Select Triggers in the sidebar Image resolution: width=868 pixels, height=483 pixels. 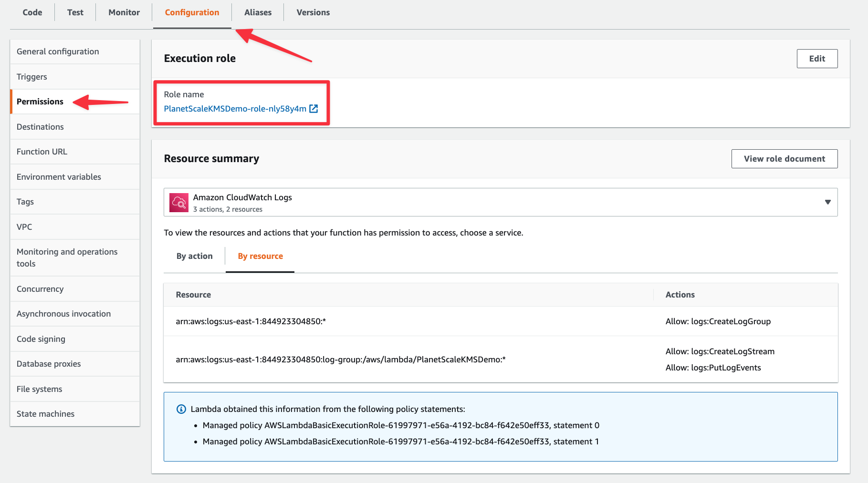(75, 77)
